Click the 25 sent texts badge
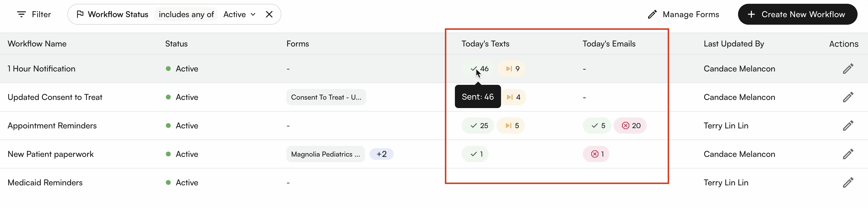The width and height of the screenshot is (868, 208). (478, 125)
